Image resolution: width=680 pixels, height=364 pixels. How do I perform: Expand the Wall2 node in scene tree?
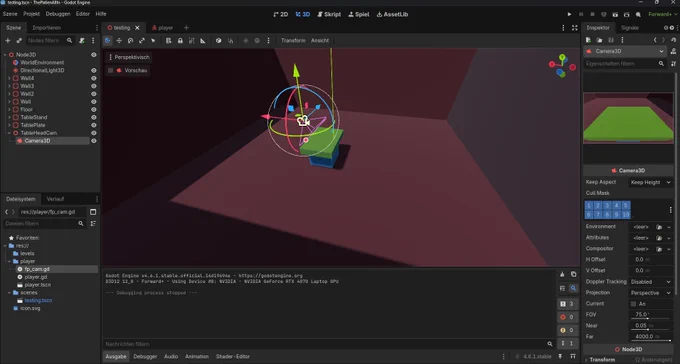[9, 94]
